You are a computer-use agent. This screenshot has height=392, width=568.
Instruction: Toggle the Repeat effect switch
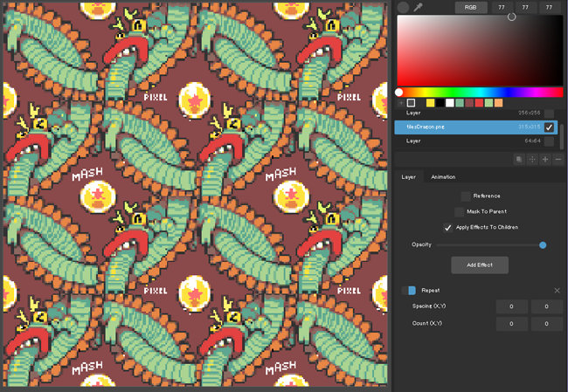(x=409, y=291)
